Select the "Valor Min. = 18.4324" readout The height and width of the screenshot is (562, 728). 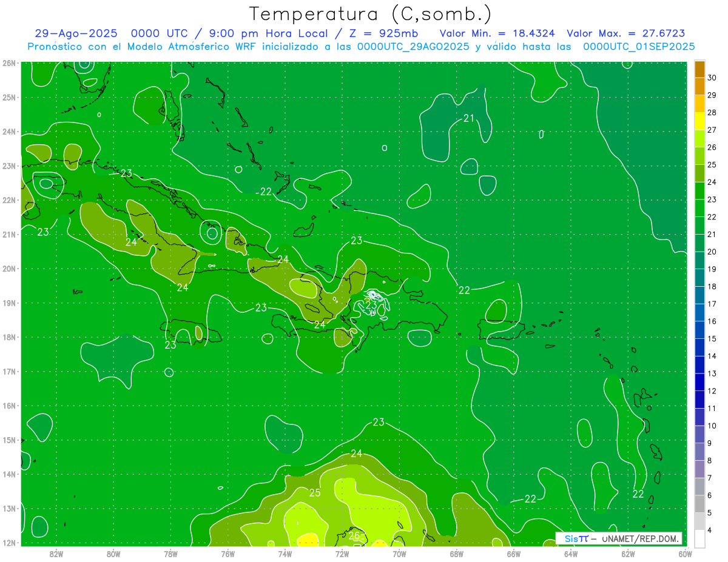(x=497, y=33)
